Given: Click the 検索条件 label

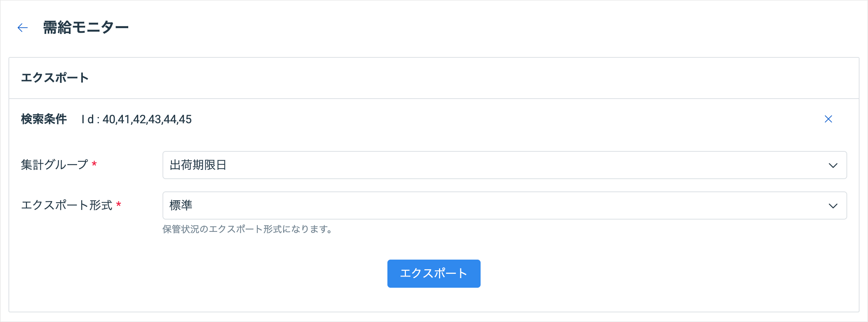Looking at the screenshot, I should tap(44, 119).
